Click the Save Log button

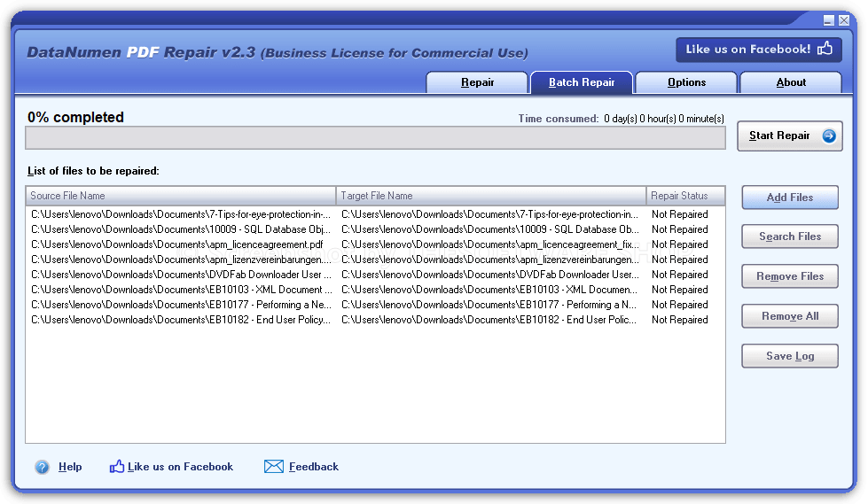pyautogui.click(x=790, y=356)
